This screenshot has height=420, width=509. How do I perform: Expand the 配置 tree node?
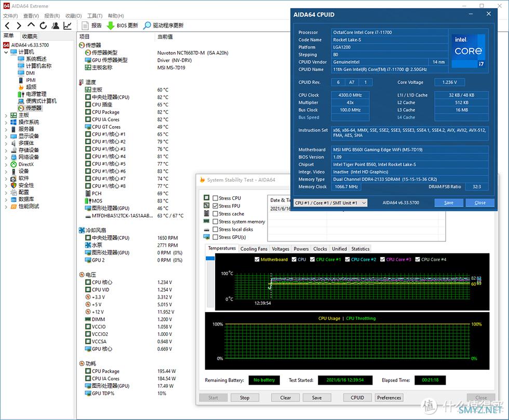pyautogui.click(x=6, y=193)
